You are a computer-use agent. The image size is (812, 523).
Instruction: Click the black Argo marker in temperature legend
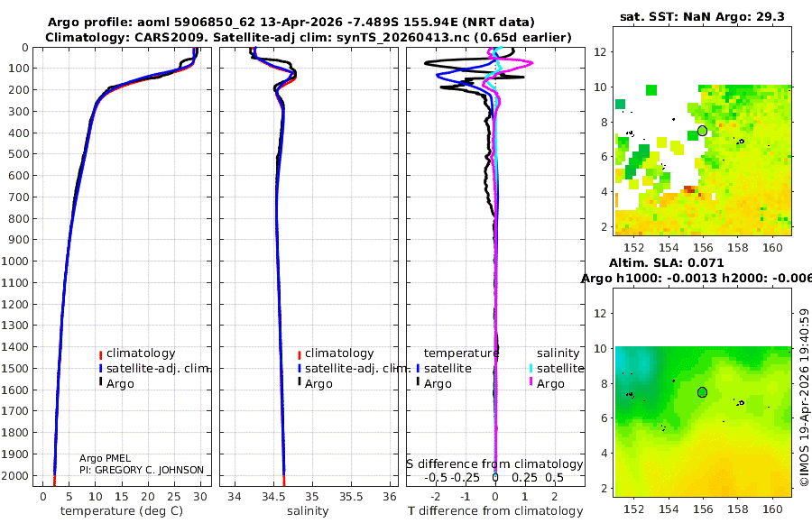[x=100, y=381]
